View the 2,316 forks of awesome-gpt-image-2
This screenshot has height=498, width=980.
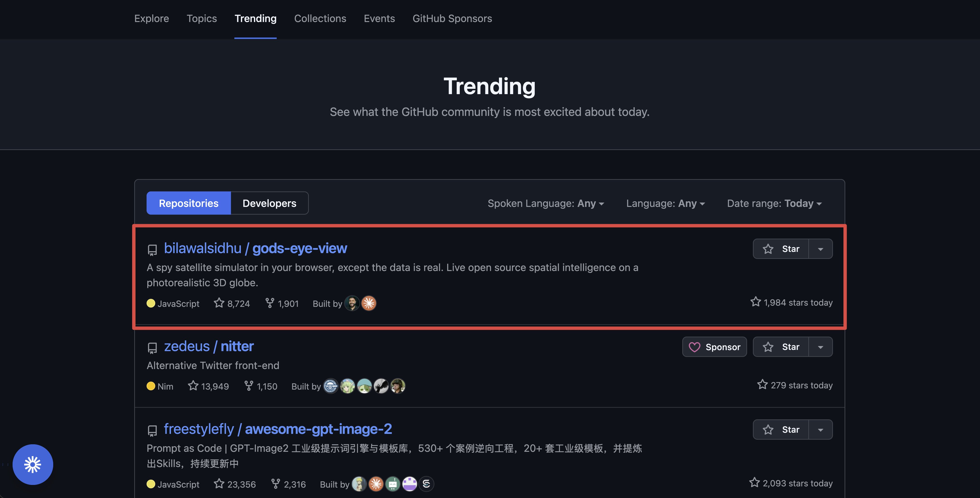(x=288, y=484)
